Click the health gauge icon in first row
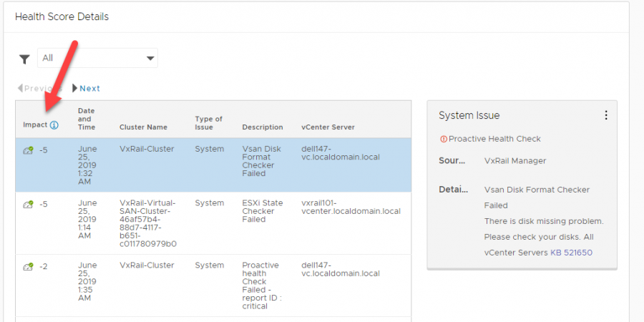Viewport: 644px width, 322px height. pos(28,151)
